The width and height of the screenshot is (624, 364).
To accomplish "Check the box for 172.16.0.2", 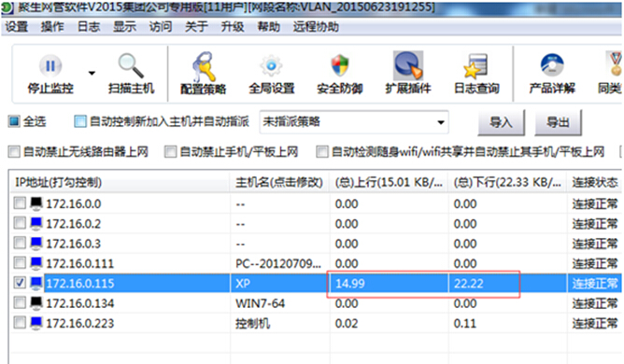I will [x=20, y=223].
